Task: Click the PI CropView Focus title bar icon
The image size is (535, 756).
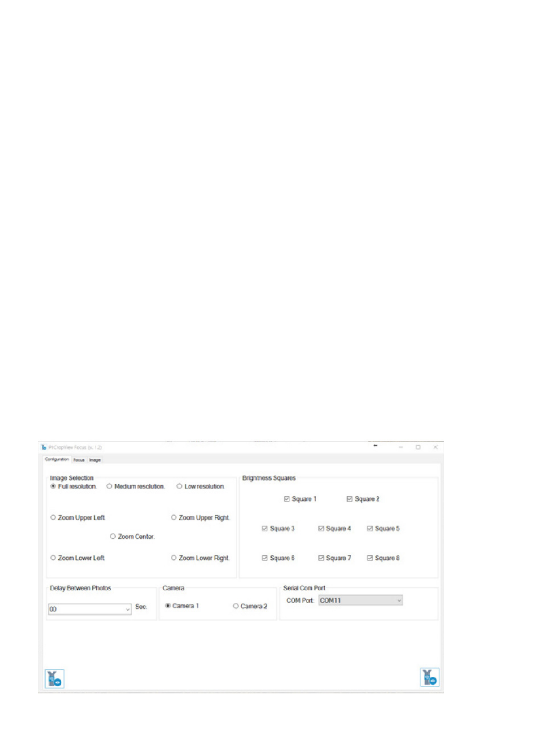Action: click(x=44, y=447)
